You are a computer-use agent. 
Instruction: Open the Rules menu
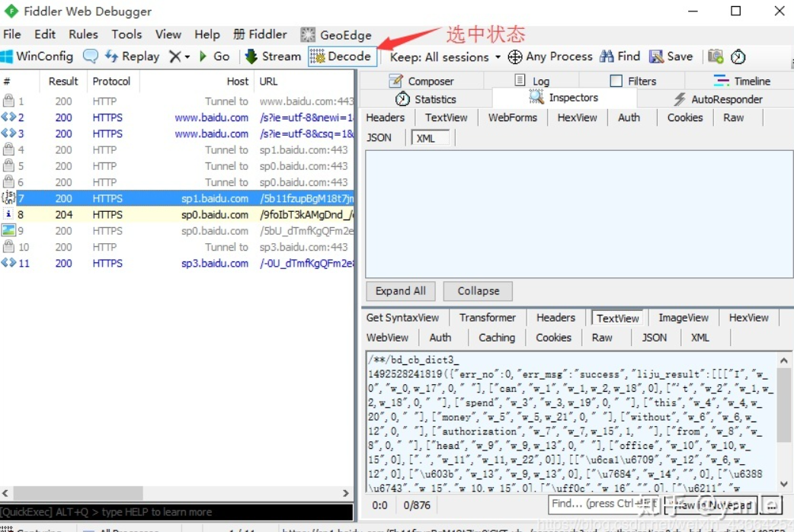click(84, 34)
